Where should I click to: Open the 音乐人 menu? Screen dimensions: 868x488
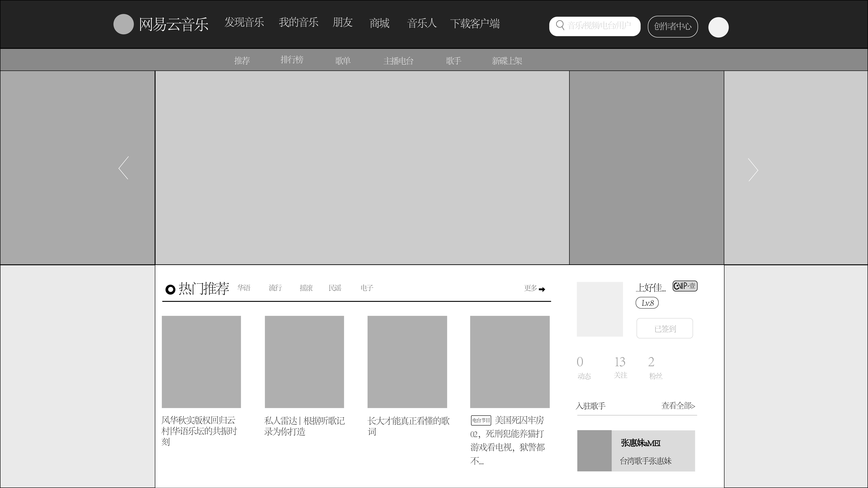click(422, 23)
